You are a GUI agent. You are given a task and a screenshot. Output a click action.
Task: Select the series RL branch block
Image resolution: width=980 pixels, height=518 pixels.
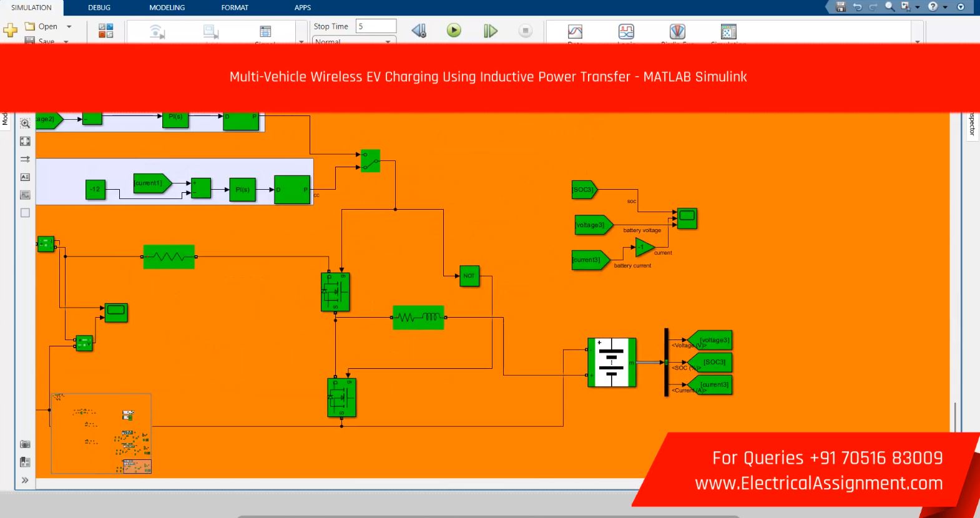coord(418,318)
